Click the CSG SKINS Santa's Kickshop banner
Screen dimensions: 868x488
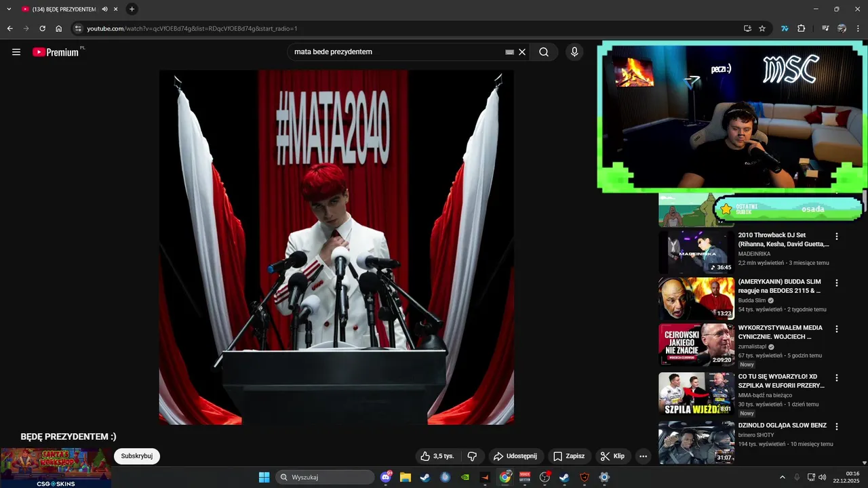point(56,468)
